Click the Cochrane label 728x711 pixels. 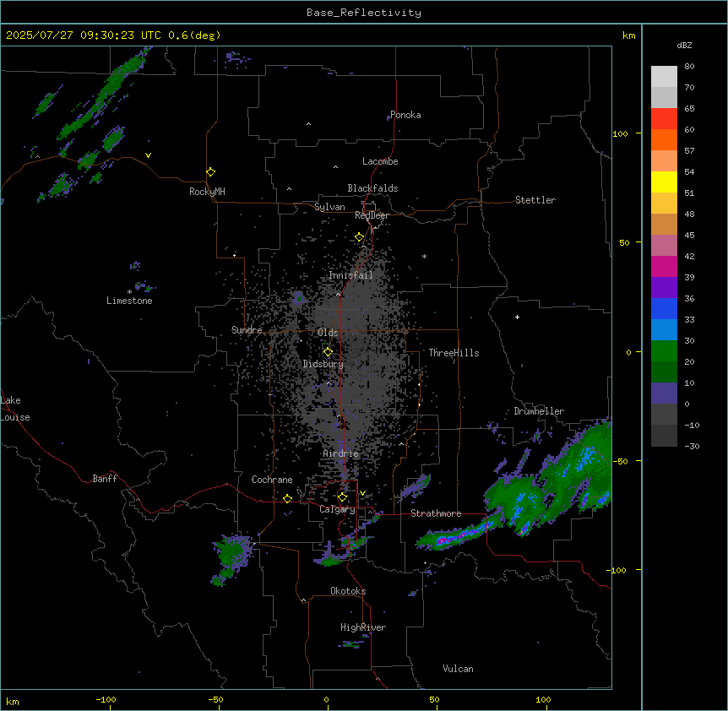tap(272, 480)
